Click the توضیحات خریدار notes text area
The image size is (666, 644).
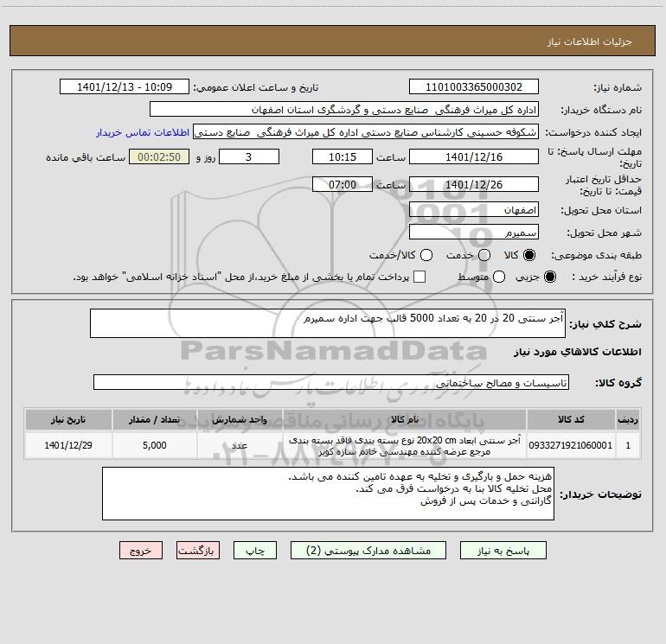[x=328, y=494]
